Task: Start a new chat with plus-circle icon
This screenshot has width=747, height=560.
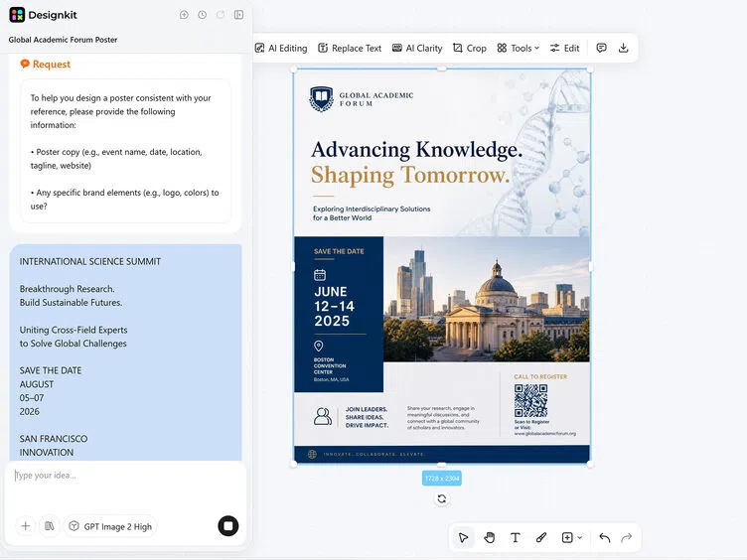Action: click(x=184, y=15)
